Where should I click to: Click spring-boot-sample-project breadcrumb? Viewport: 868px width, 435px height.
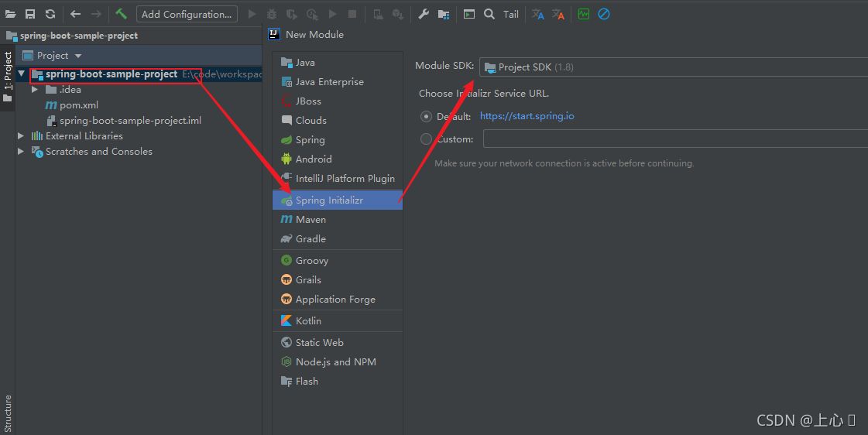click(79, 36)
